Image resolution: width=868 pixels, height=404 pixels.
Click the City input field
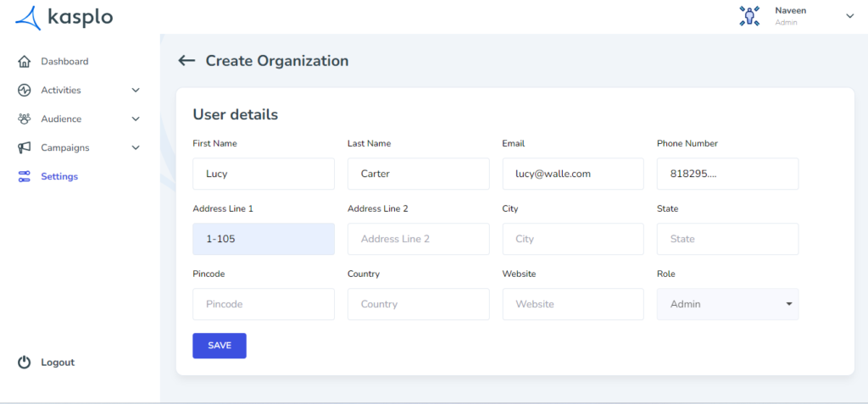click(573, 239)
